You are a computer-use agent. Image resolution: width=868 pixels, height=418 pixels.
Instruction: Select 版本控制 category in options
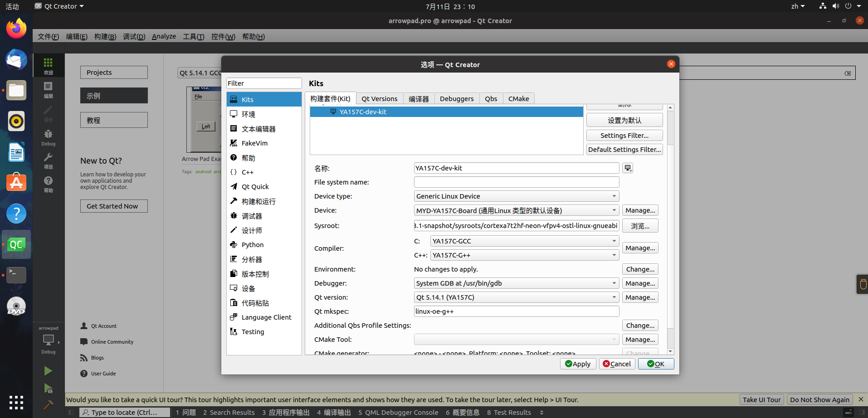point(264,274)
